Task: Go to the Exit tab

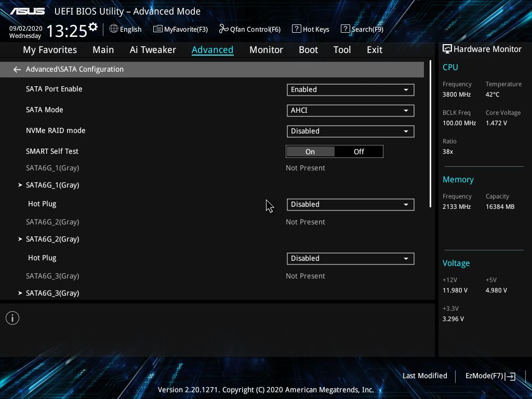Action: pos(375,50)
